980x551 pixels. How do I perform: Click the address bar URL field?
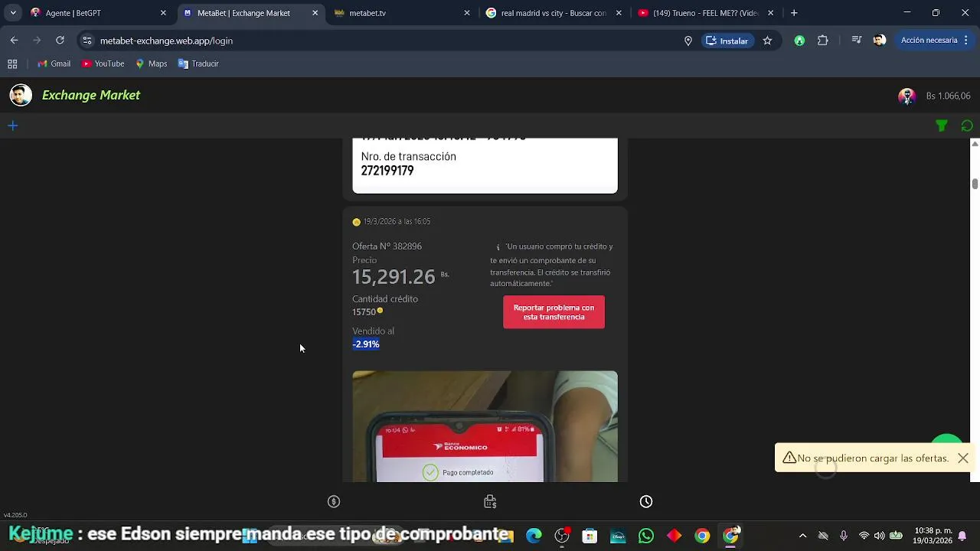pos(383,41)
